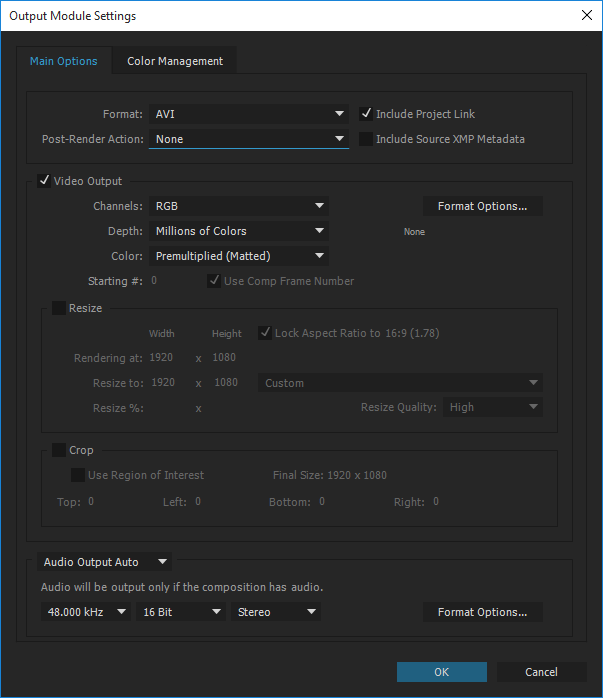Open the Resize Quality dropdown set to High
This screenshot has height=698, width=603.
point(493,407)
